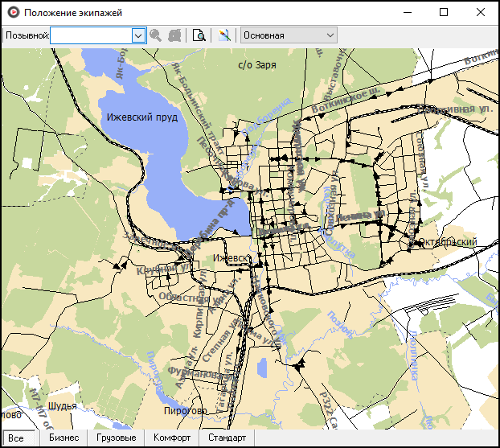
Task: Focus the Позывной input field
Action: (90, 35)
